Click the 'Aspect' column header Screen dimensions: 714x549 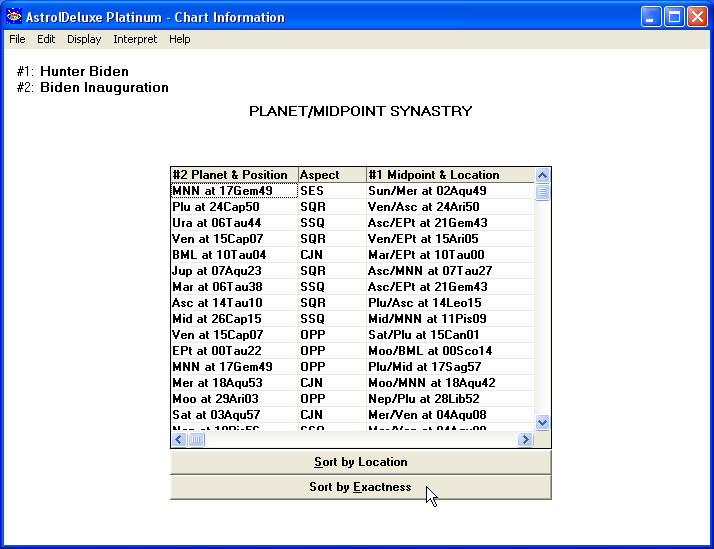click(332, 175)
